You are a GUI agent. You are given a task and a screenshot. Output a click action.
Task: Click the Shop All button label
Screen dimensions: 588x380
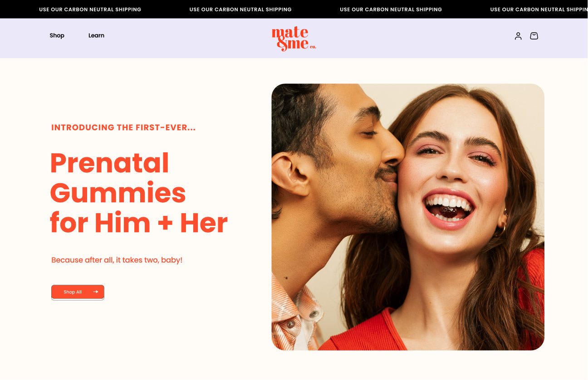(x=73, y=292)
